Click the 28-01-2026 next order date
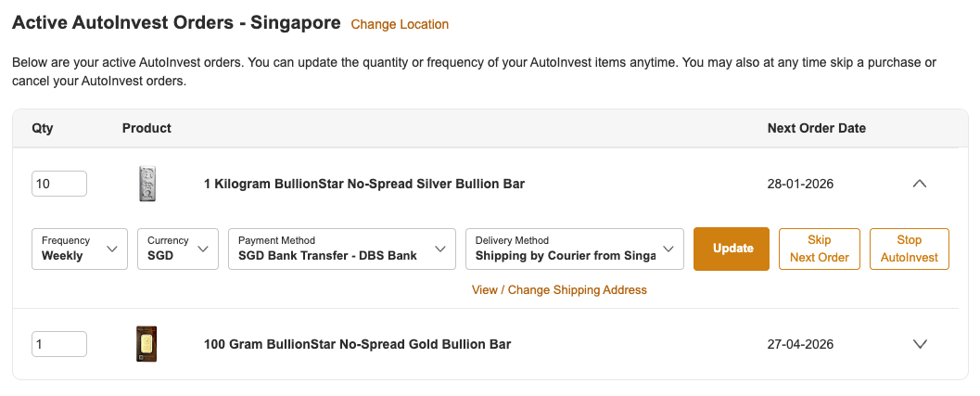The width and height of the screenshot is (980, 396). coord(800,184)
